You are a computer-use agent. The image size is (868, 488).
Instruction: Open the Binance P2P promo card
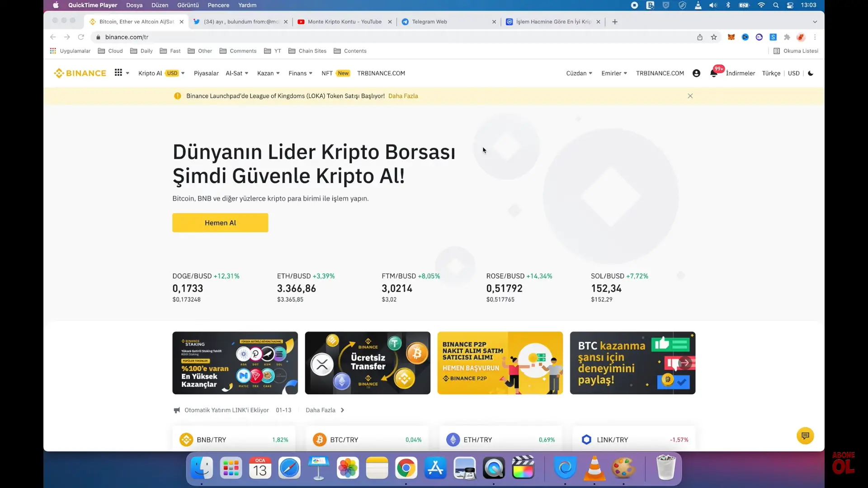coord(500,363)
